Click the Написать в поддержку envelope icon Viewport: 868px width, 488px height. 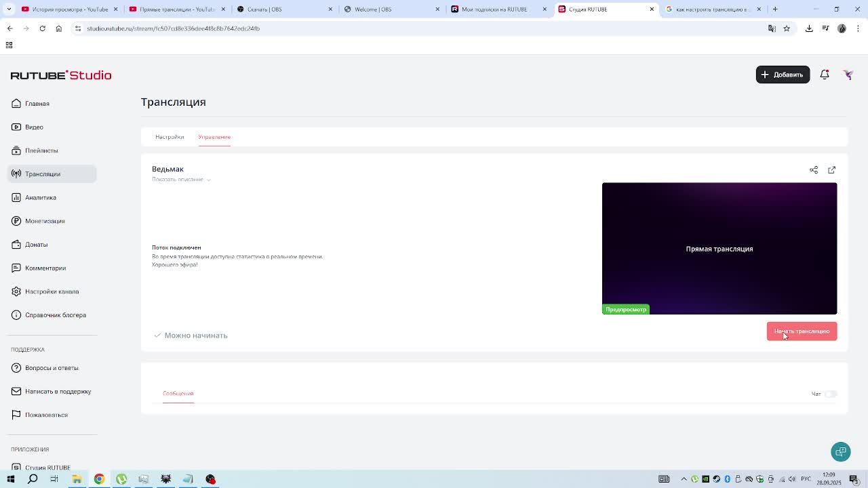(16, 391)
